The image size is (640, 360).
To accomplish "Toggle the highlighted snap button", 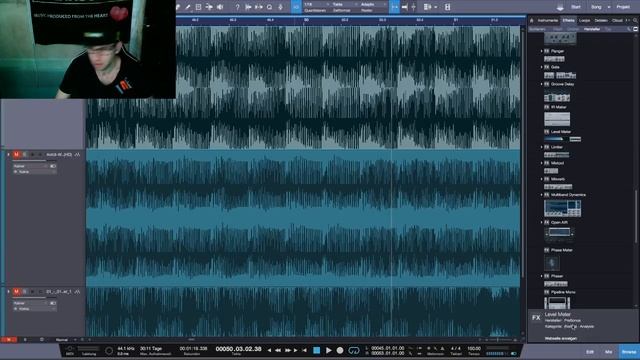I will pyautogui.click(x=394, y=7).
